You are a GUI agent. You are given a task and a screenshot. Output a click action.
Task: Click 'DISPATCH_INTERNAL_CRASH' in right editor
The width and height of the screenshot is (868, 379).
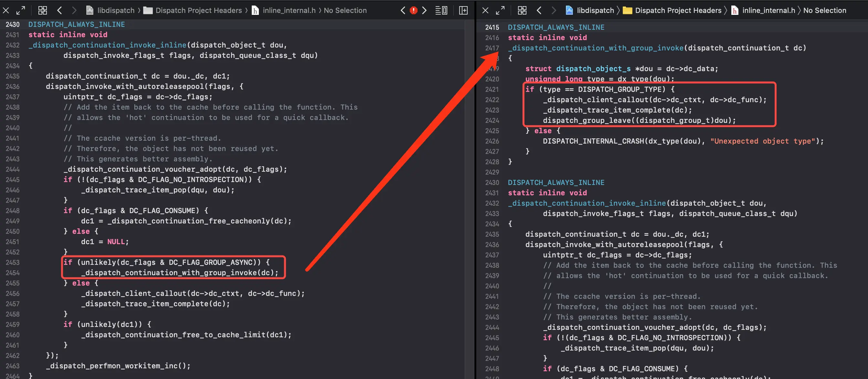pos(593,141)
